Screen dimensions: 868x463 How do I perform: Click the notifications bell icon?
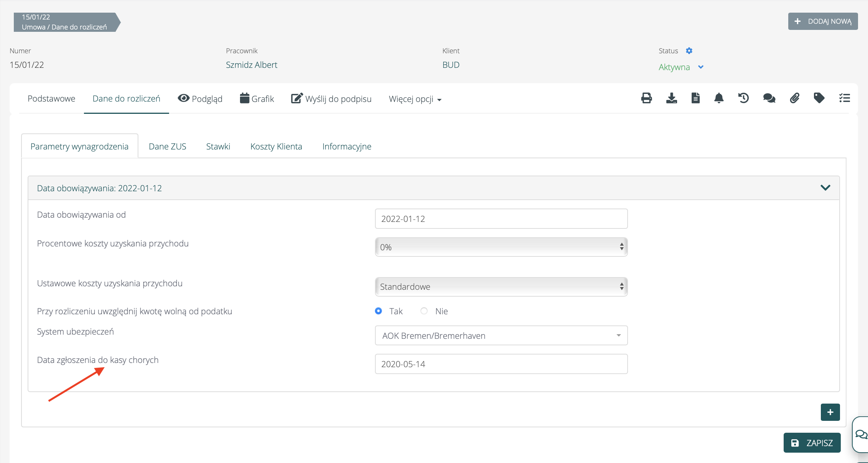[x=719, y=98]
